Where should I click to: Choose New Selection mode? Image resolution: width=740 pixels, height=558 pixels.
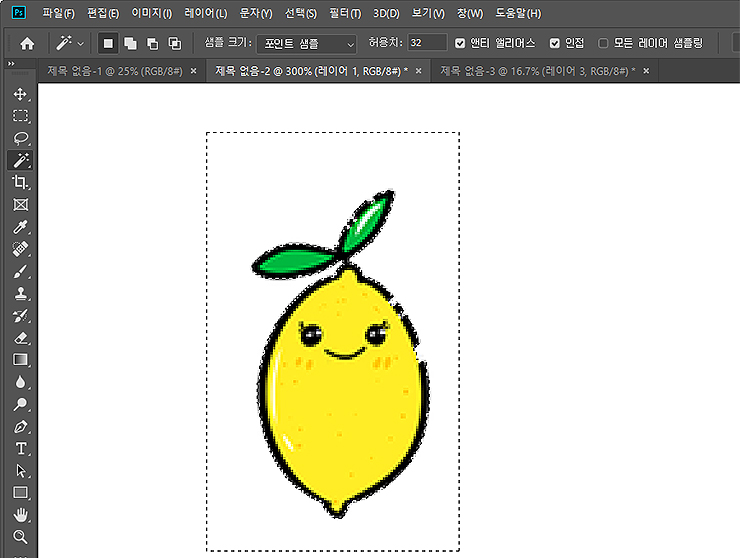pyautogui.click(x=108, y=43)
